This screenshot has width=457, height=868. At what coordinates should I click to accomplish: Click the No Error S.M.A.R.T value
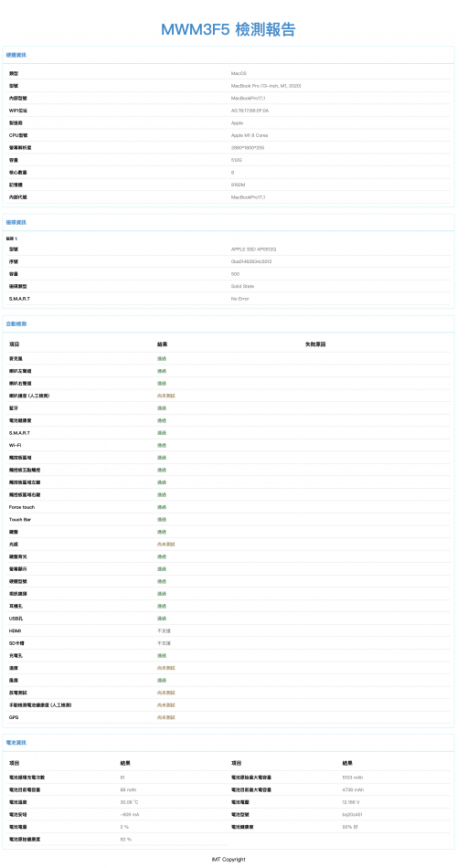coord(239,299)
